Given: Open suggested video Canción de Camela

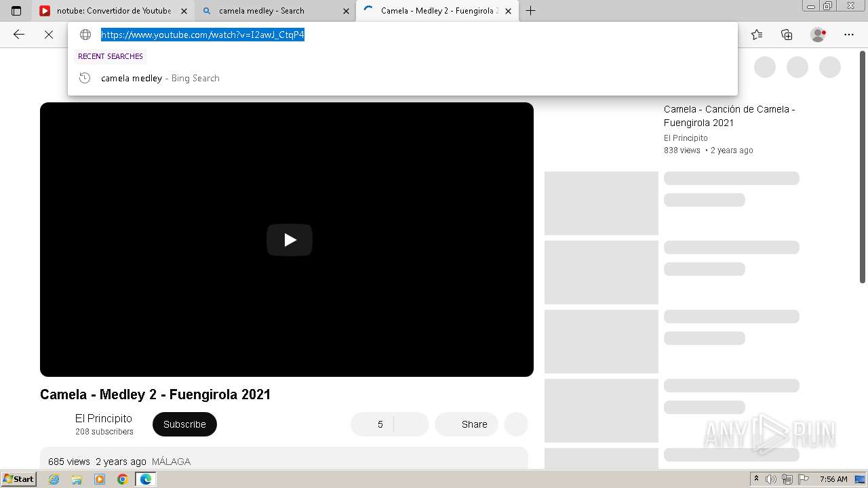Looking at the screenshot, I should [x=730, y=116].
